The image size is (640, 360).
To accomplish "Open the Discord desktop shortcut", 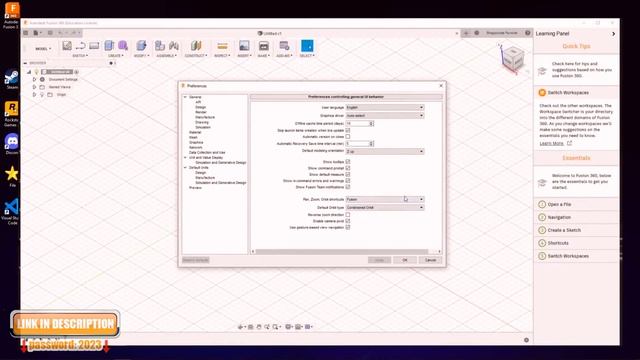I will 11,144.
